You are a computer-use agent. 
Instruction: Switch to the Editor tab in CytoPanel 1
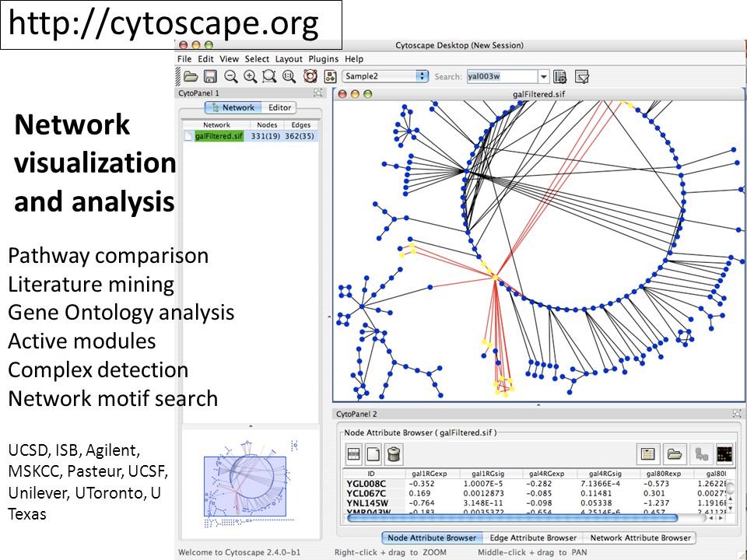click(x=279, y=107)
